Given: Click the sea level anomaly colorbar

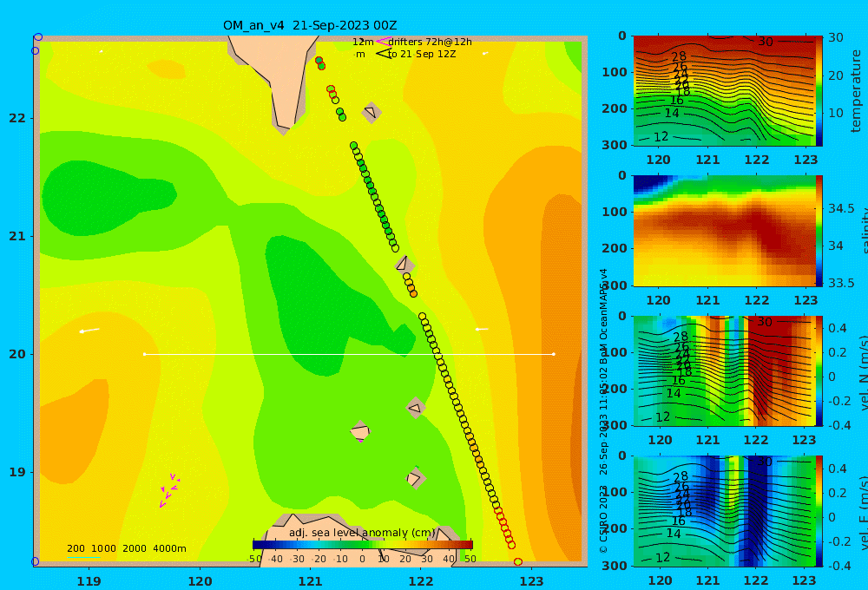Looking at the screenshot, I should pyautogui.click(x=363, y=545).
